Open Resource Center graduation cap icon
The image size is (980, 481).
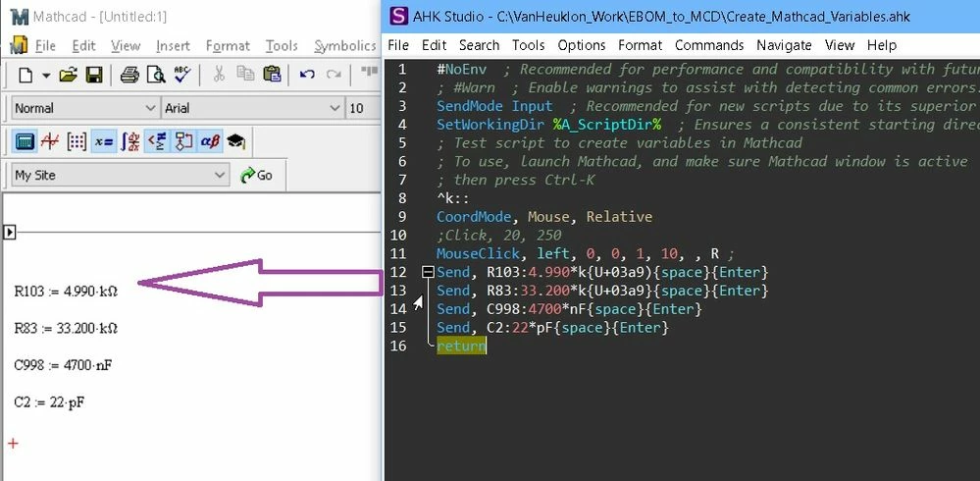coord(236,141)
